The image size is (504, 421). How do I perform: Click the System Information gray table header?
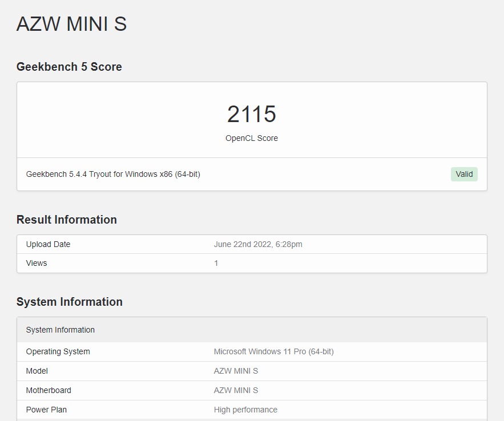point(61,330)
